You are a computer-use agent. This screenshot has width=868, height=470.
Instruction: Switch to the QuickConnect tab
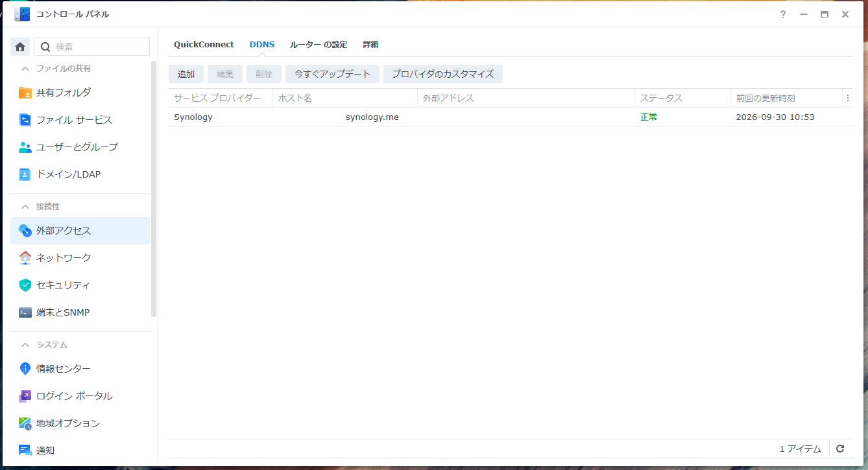click(204, 45)
